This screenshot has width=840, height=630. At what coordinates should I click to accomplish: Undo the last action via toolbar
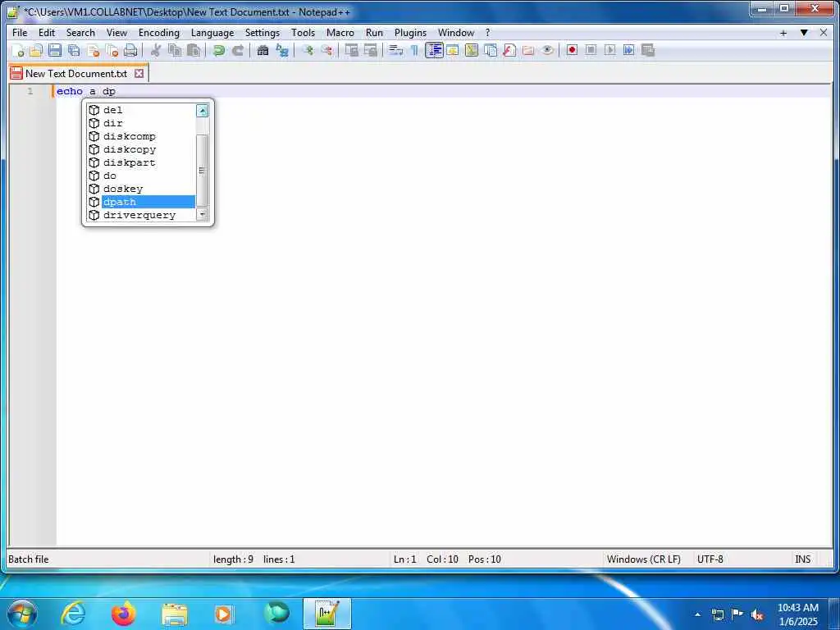(218, 50)
